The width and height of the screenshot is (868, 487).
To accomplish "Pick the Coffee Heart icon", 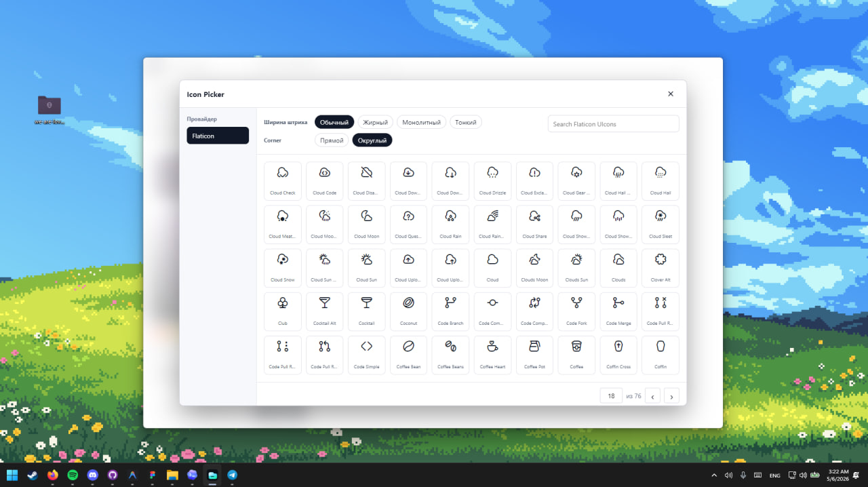I will (x=492, y=354).
